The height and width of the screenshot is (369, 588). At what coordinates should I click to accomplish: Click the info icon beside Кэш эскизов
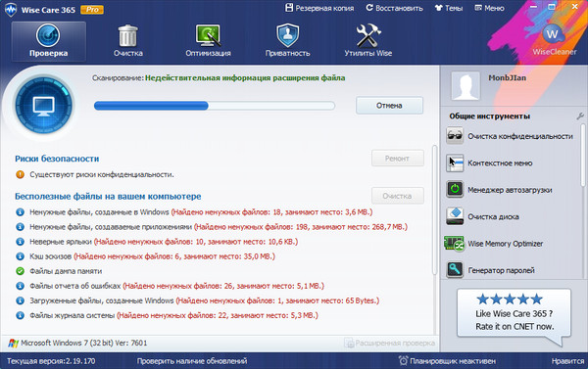[20, 256]
